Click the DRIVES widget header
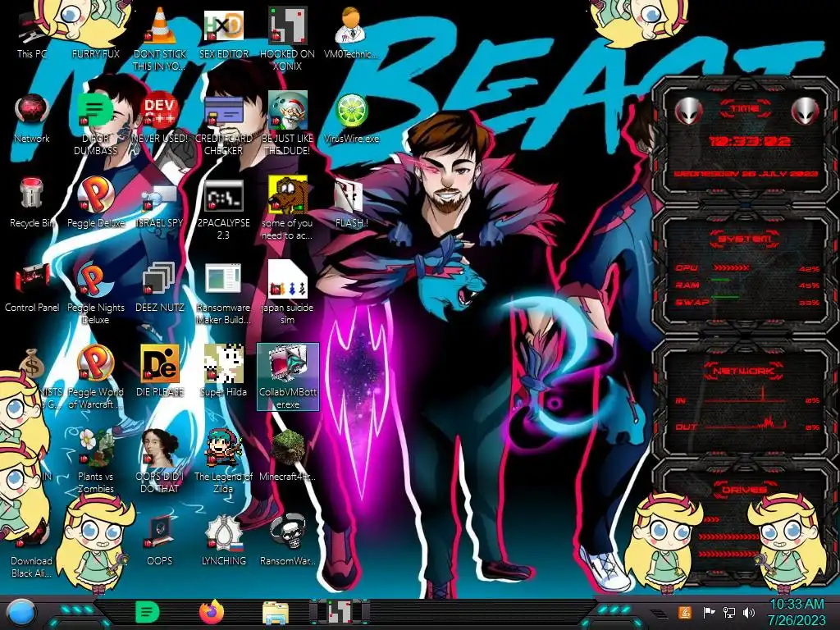 (745, 489)
